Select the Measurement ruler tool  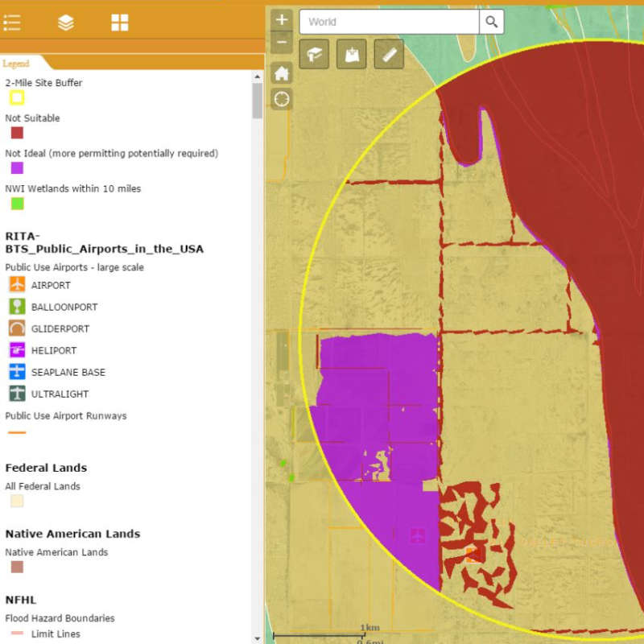(387, 54)
